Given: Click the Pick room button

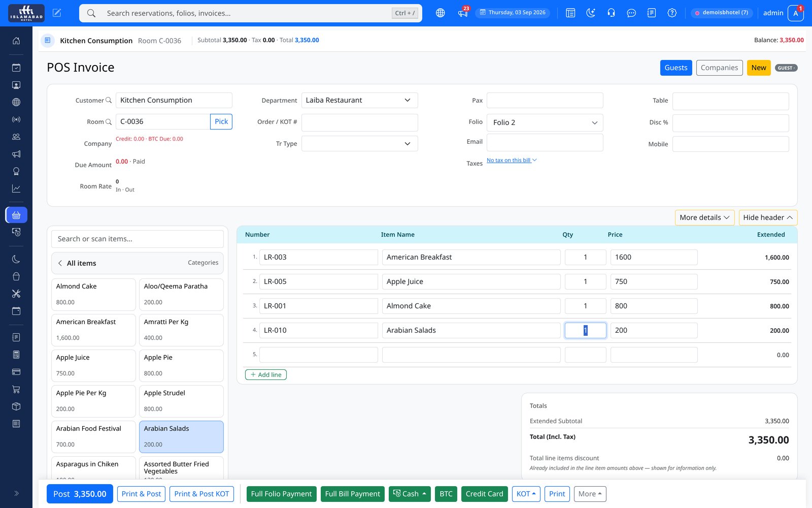Looking at the screenshot, I should point(221,121).
